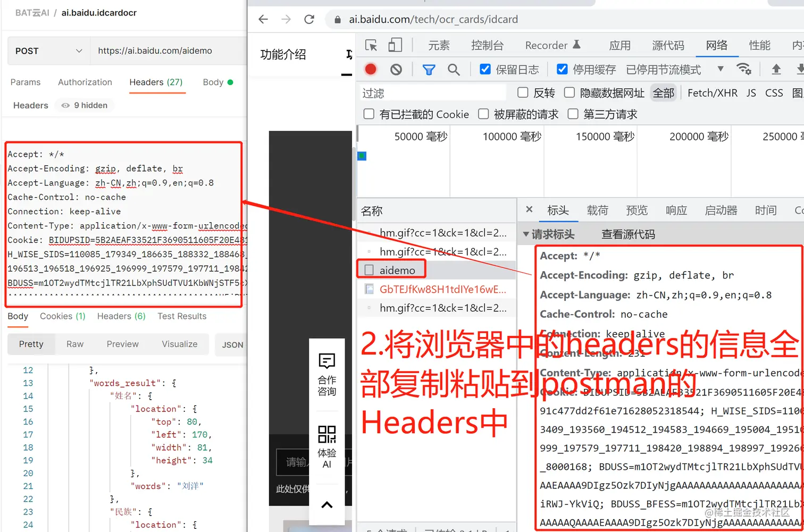The height and width of the screenshot is (532, 804).
Task: Toggle the network filter funnel icon
Action: click(x=429, y=70)
